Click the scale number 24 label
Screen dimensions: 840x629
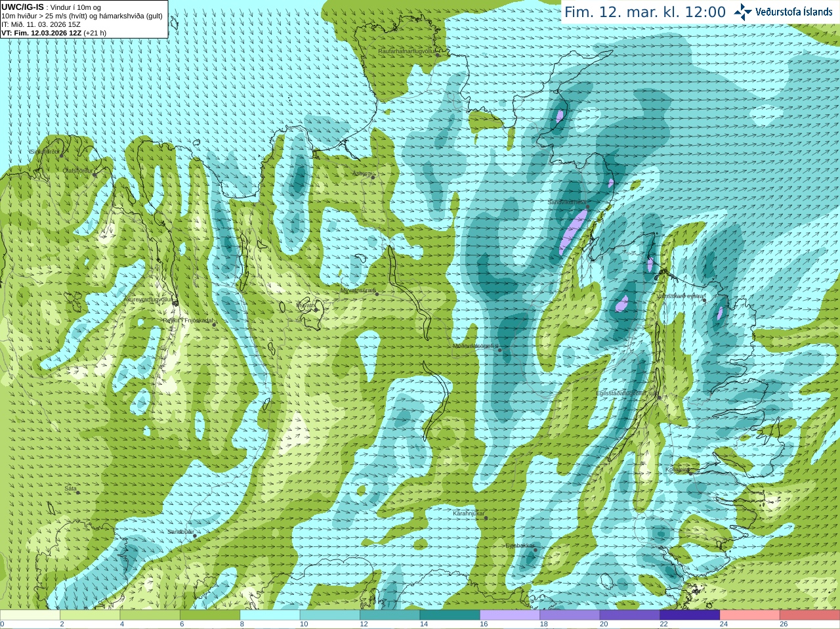point(724,624)
